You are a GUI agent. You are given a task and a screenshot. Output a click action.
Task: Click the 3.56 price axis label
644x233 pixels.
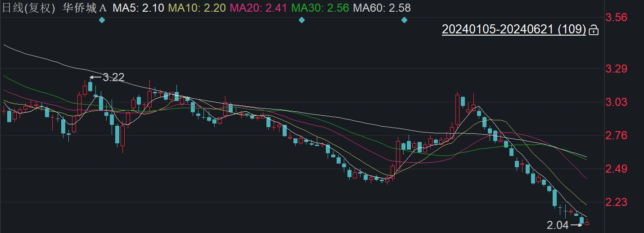[617, 18]
